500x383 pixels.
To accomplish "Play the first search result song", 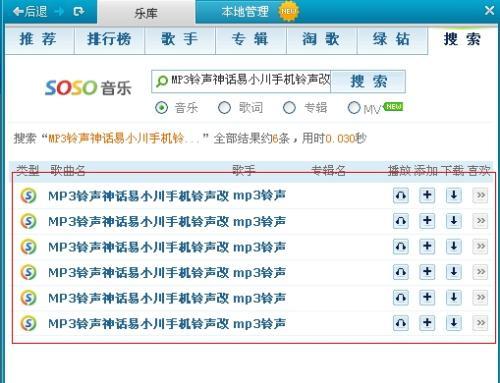I will point(401,195).
